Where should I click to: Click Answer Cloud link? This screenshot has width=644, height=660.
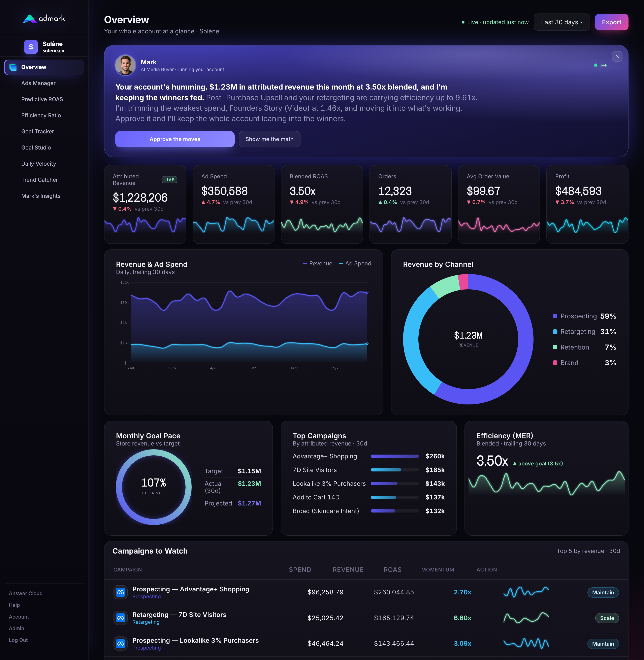coord(26,593)
